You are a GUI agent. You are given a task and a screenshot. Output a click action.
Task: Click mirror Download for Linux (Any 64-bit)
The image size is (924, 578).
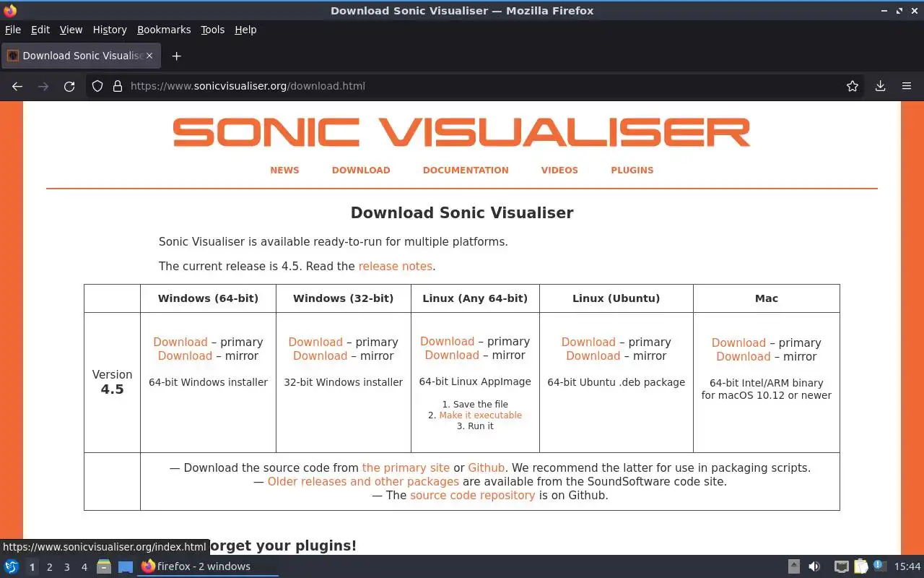[x=452, y=355]
